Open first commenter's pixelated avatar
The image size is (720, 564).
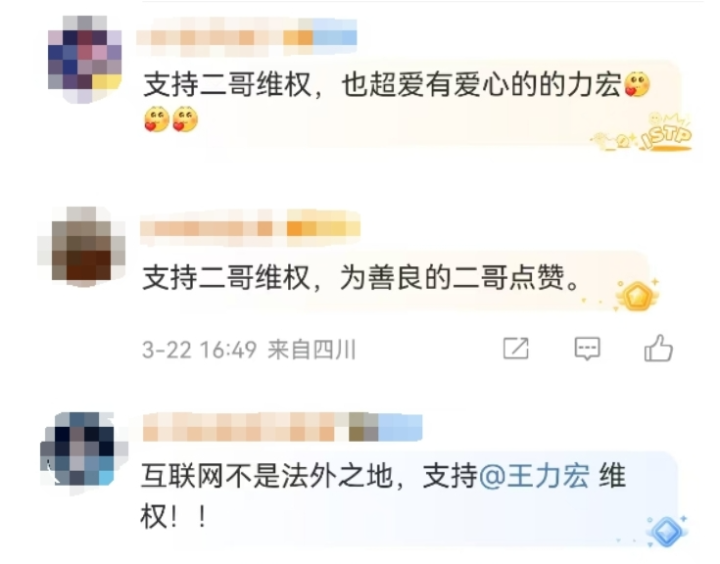coord(85,59)
